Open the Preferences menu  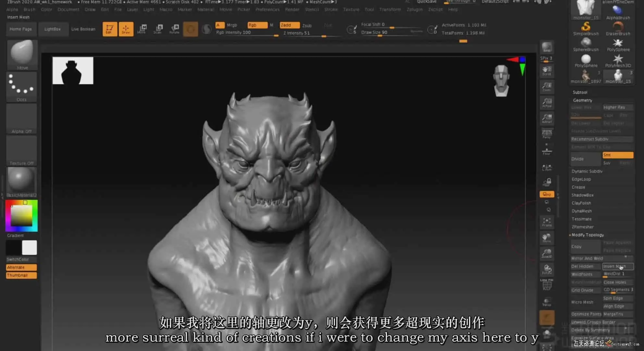[267, 9]
